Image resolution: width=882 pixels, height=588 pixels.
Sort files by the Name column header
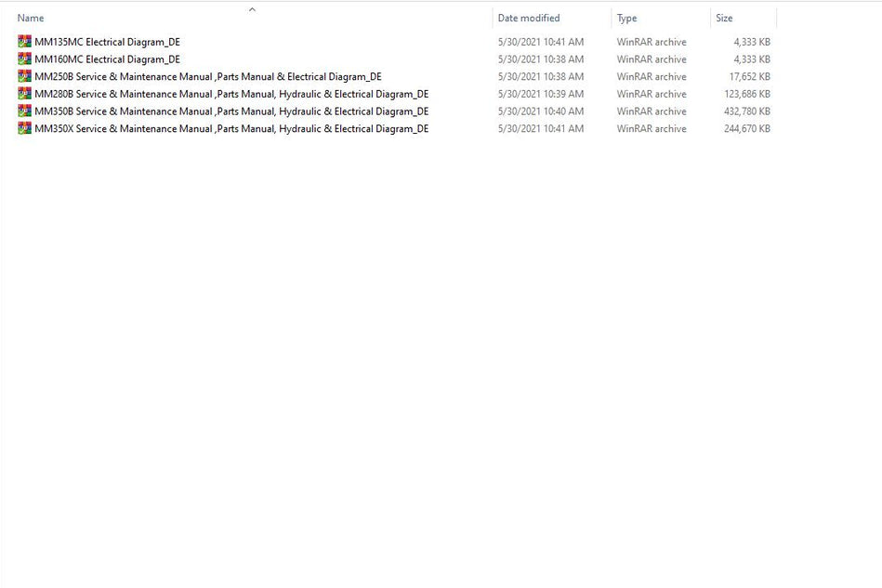[31, 19]
